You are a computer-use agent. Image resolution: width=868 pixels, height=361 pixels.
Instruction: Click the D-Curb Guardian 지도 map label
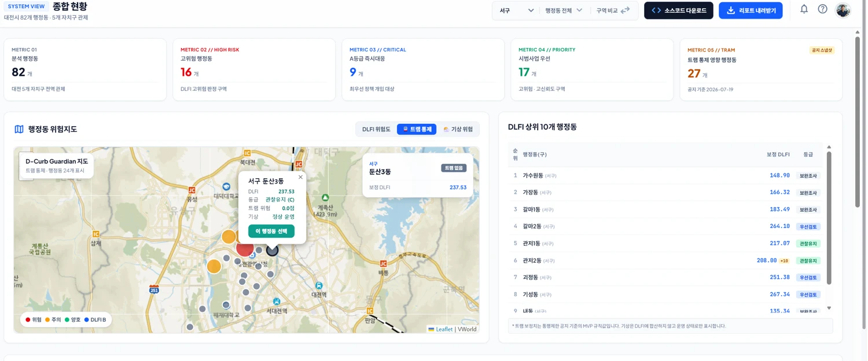pos(57,161)
